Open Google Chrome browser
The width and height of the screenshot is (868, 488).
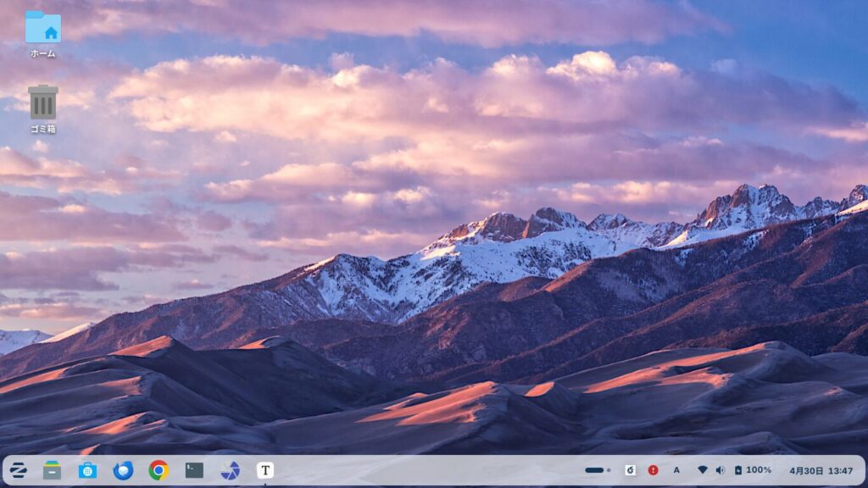point(159,470)
